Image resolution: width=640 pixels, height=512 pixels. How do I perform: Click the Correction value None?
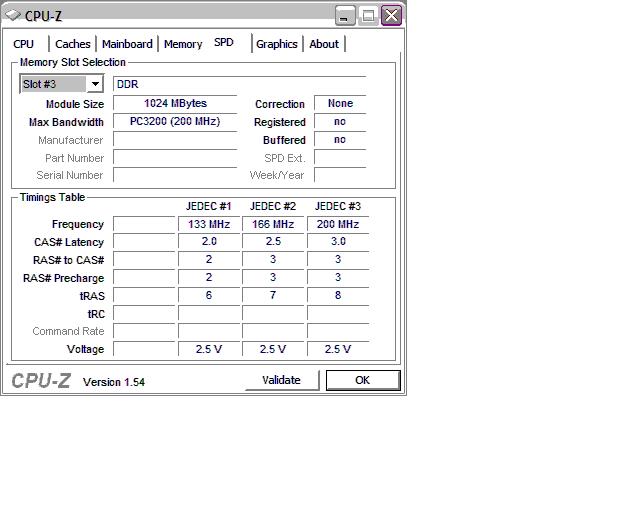(x=340, y=103)
